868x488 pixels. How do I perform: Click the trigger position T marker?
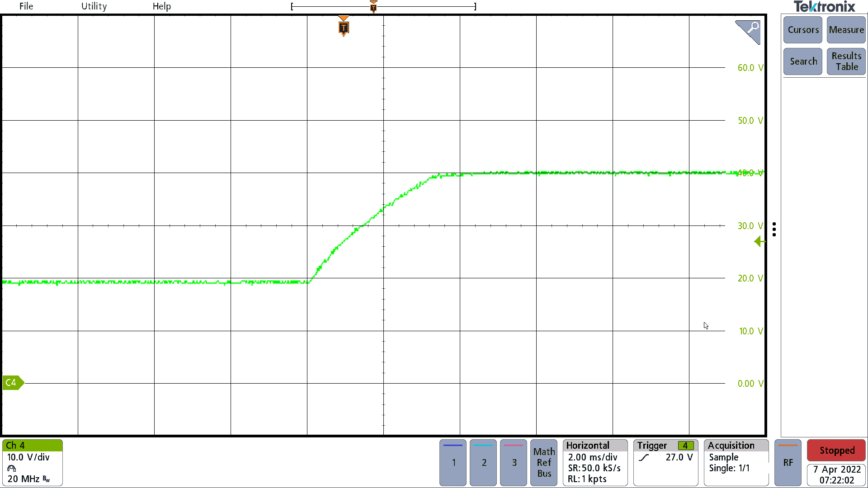[344, 28]
